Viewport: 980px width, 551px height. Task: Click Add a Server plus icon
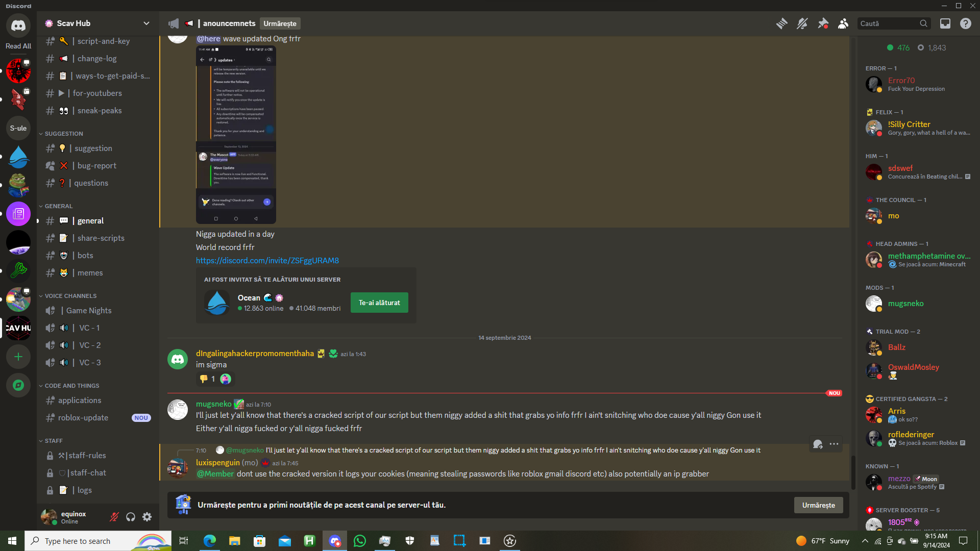click(x=18, y=357)
